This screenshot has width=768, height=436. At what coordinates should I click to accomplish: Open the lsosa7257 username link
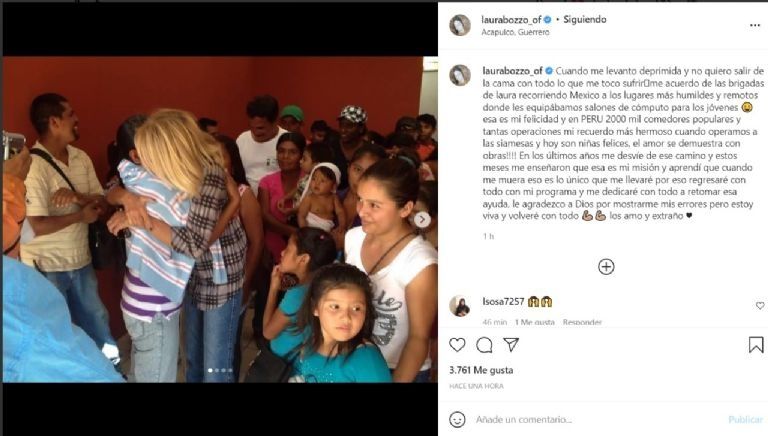(503, 301)
